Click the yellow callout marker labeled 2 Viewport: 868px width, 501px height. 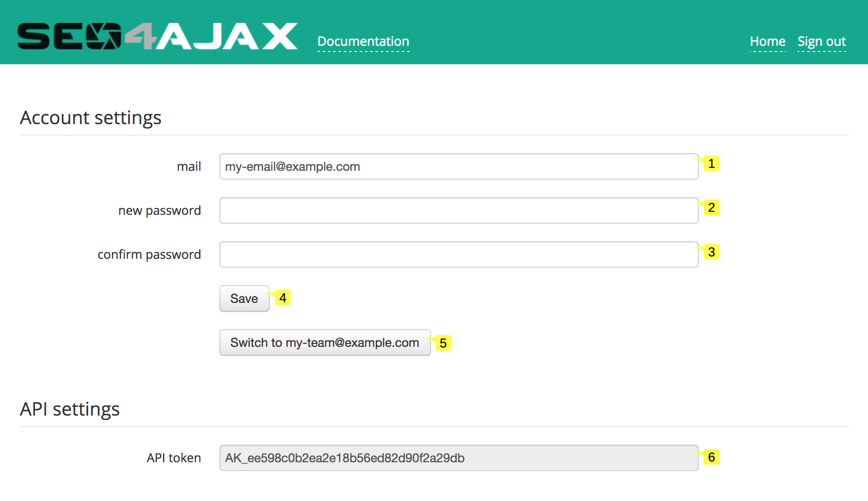point(712,207)
